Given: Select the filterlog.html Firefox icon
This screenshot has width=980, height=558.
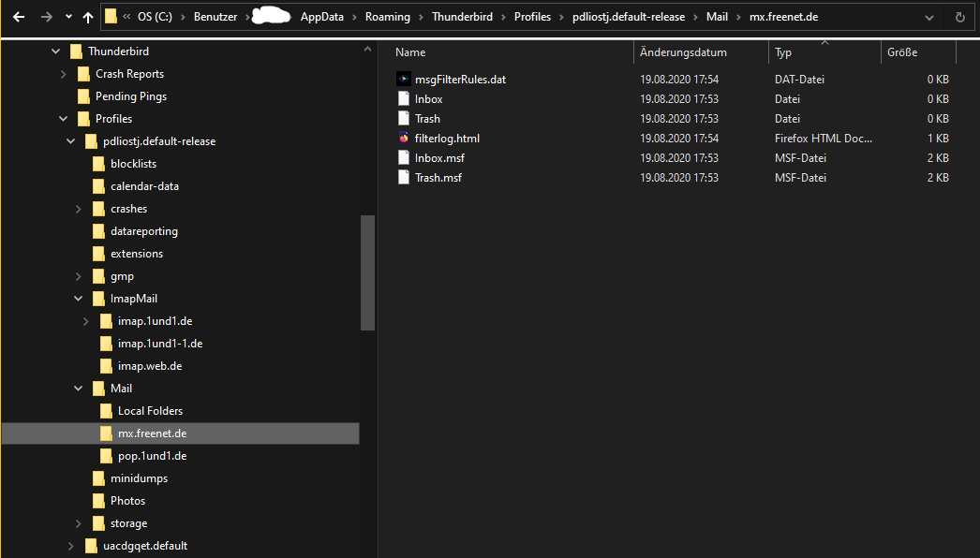Looking at the screenshot, I should (x=404, y=139).
